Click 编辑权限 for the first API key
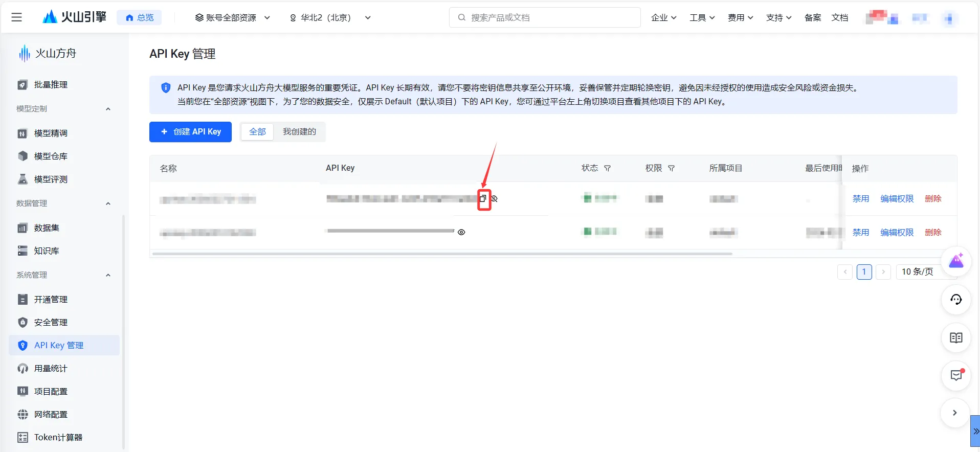Image resolution: width=980 pixels, height=452 pixels. tap(897, 198)
